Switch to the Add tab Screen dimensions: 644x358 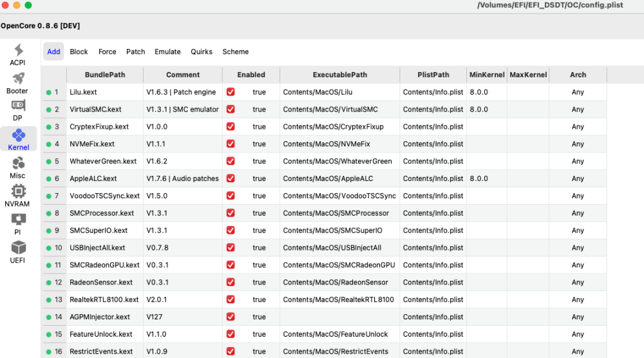53,52
